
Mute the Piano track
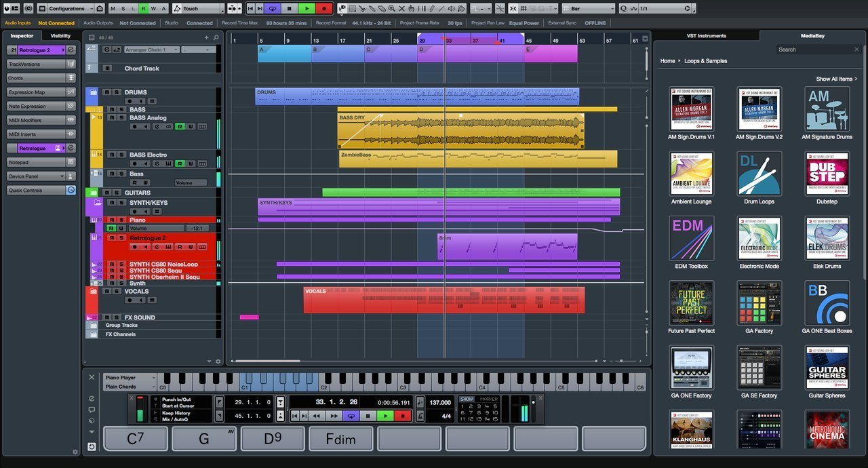coord(111,220)
